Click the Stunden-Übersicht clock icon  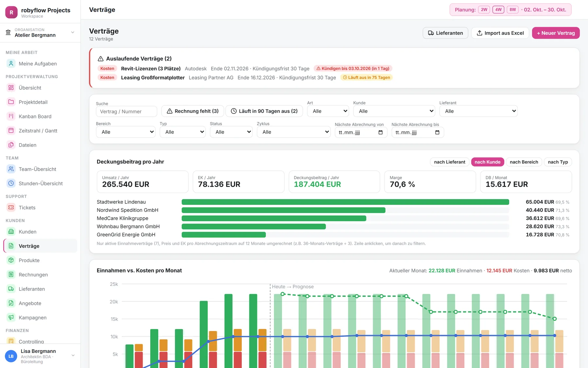point(11,183)
